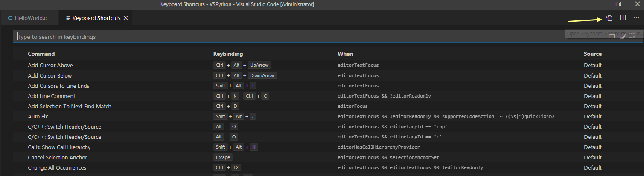The width and height of the screenshot is (644, 176).
Task: Select the Keyboard Shortcuts tab
Action: 96,18
